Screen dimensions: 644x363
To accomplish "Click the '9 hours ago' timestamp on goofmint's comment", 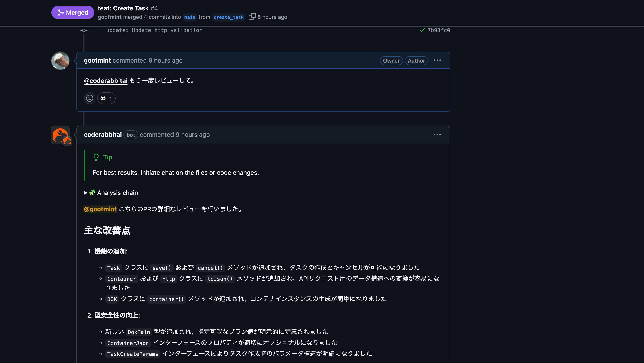I will point(165,60).
